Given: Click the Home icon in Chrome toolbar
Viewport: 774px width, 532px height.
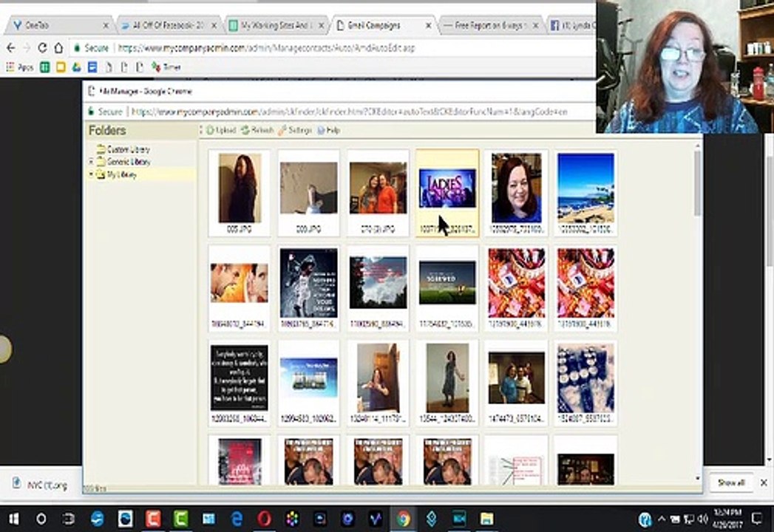Looking at the screenshot, I should [58, 48].
